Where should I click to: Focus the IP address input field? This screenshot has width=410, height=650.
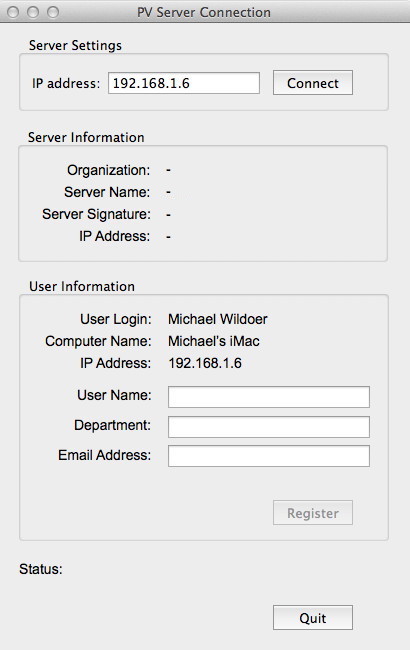pyautogui.click(x=184, y=83)
